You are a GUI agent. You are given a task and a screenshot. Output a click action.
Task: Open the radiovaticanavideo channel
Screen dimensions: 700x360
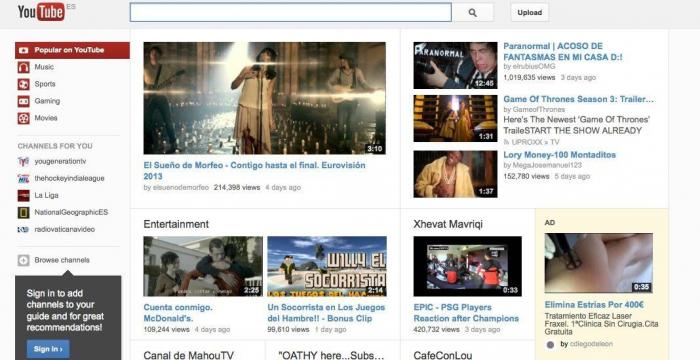65,229
